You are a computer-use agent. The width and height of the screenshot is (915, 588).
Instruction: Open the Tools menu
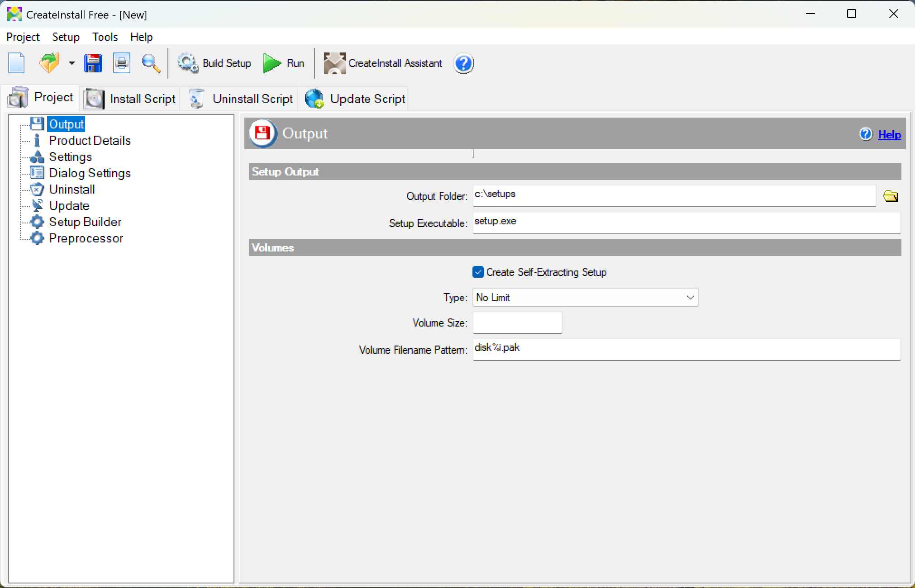click(x=105, y=37)
